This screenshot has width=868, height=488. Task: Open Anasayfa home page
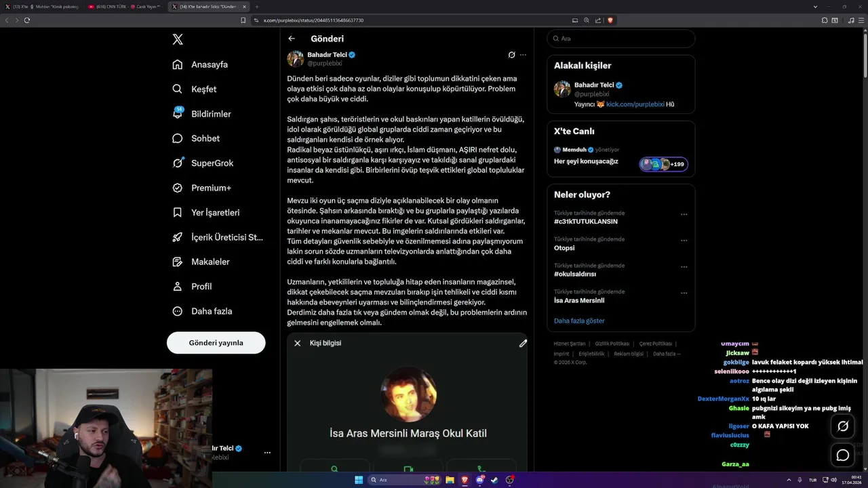200,64
